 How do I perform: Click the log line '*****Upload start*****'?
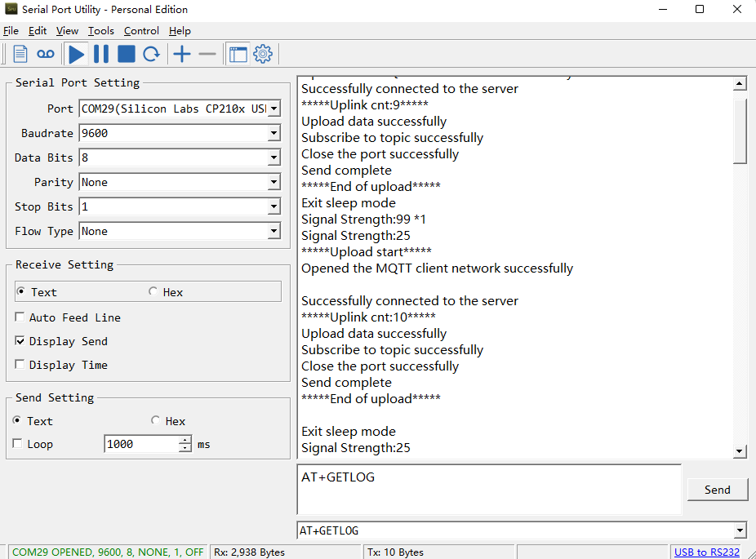pyautogui.click(x=367, y=251)
